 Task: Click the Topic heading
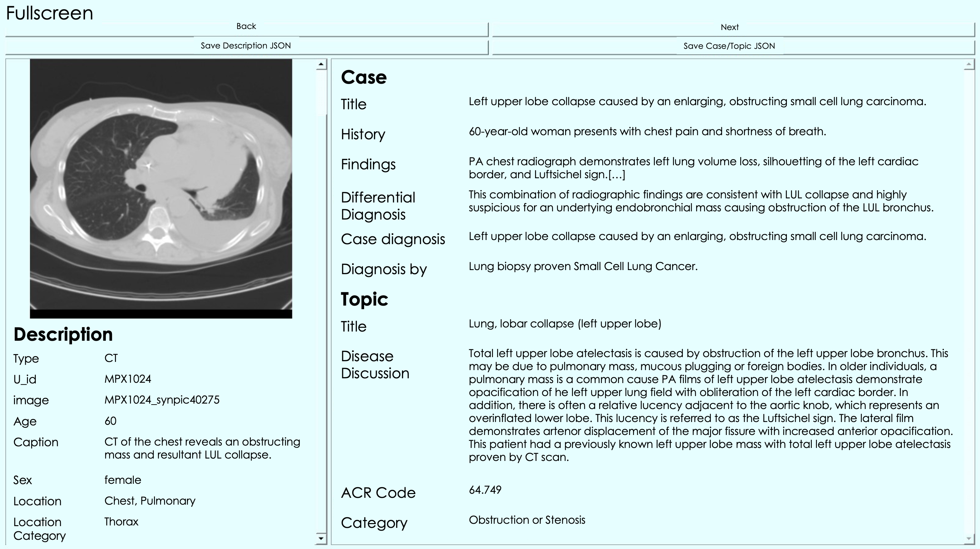[x=364, y=299]
